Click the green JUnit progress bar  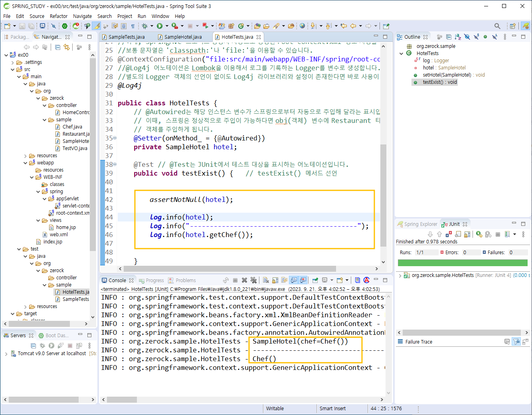[x=463, y=263]
